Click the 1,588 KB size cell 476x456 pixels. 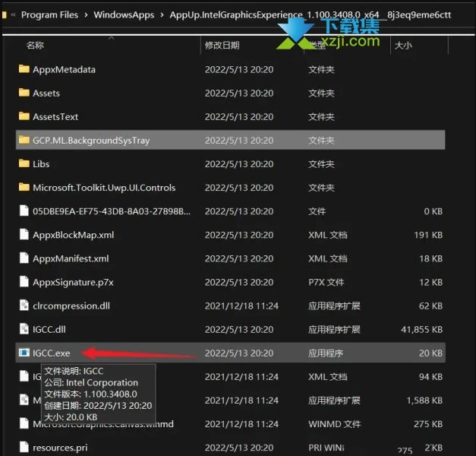coord(424,401)
